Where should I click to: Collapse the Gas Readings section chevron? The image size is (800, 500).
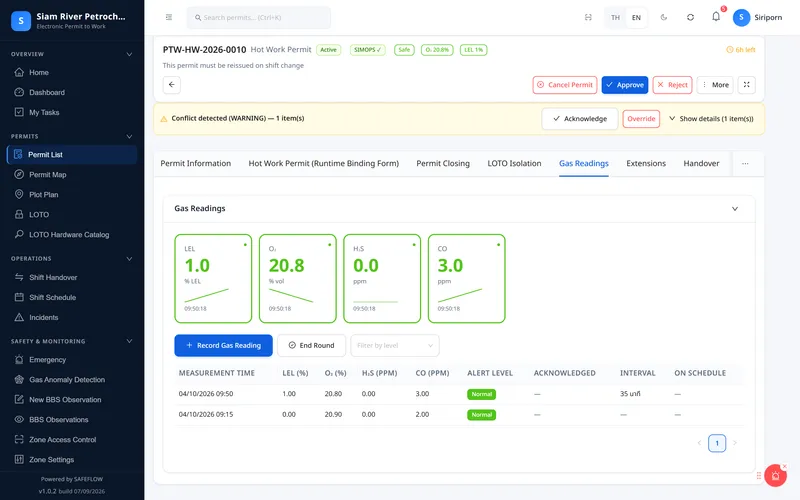click(x=735, y=209)
